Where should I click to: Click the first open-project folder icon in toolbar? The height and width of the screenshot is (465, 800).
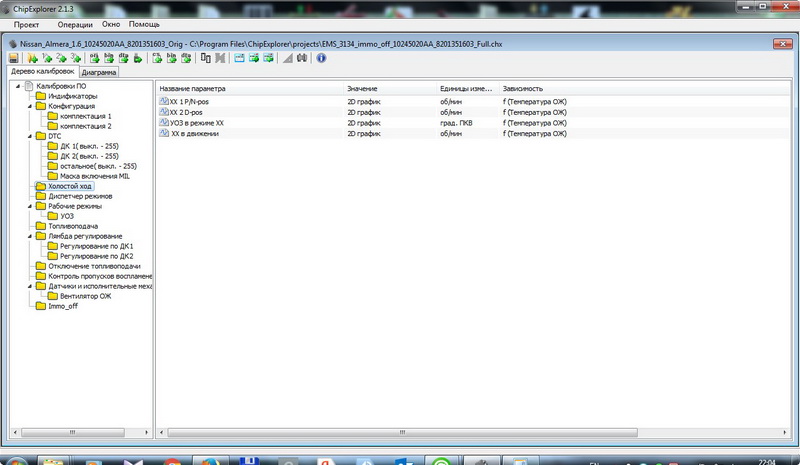33,59
